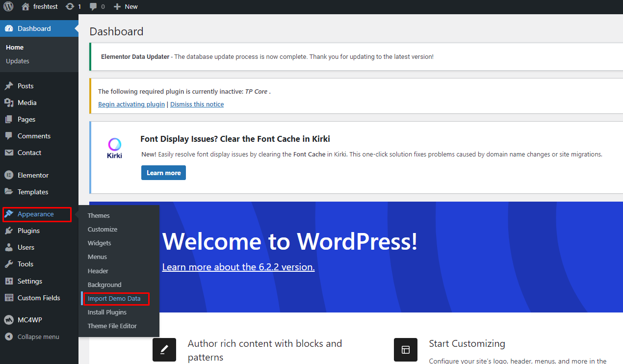
Task: Click the Welcome to WordPress! heading
Action: click(289, 241)
